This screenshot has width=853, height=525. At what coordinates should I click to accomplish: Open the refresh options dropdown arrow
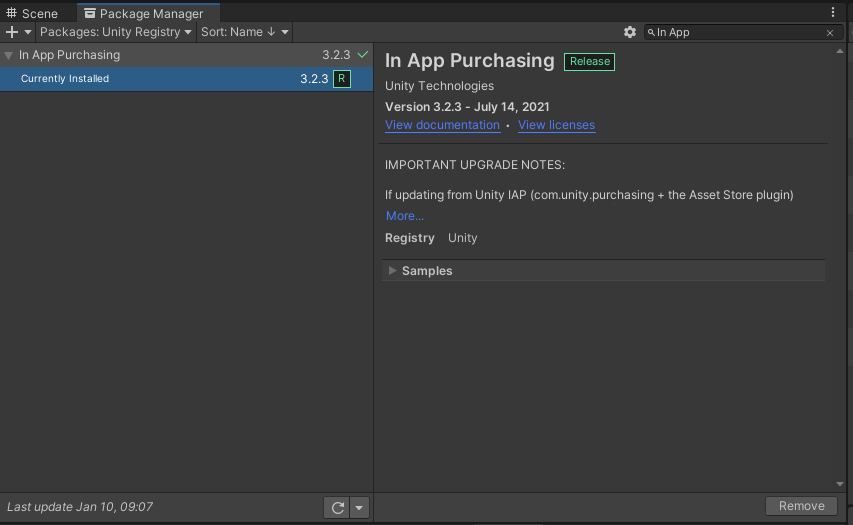(x=359, y=508)
